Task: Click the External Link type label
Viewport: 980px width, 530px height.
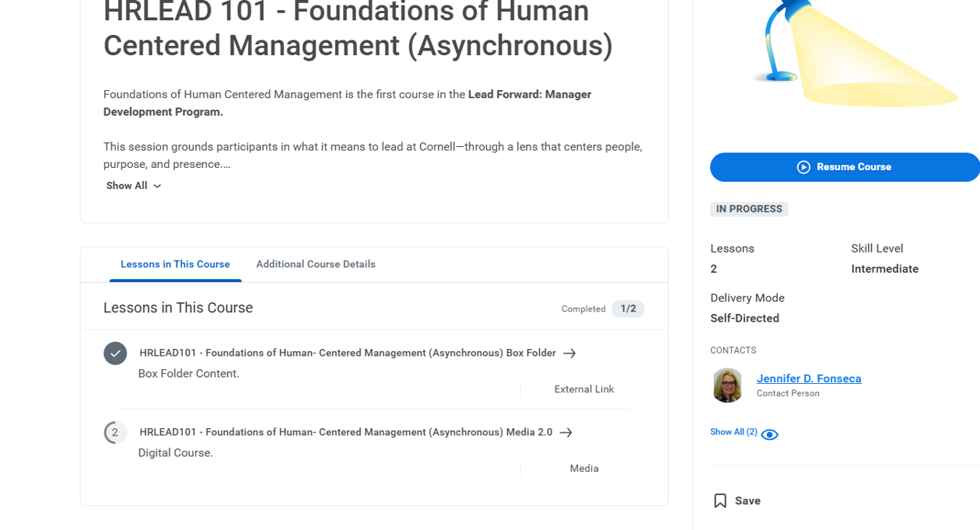Action: point(584,389)
